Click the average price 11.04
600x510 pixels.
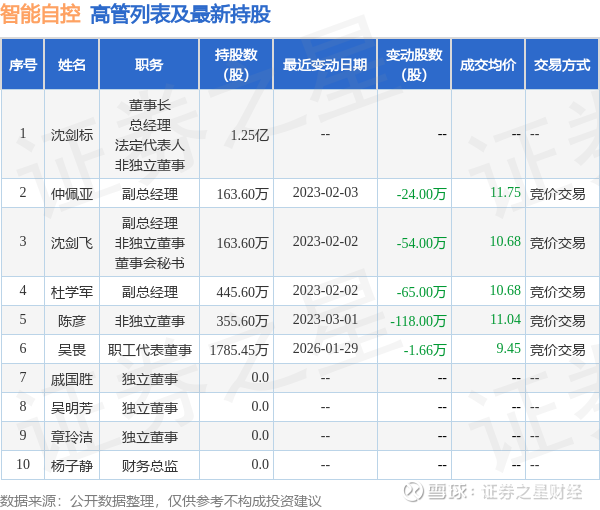(x=505, y=319)
